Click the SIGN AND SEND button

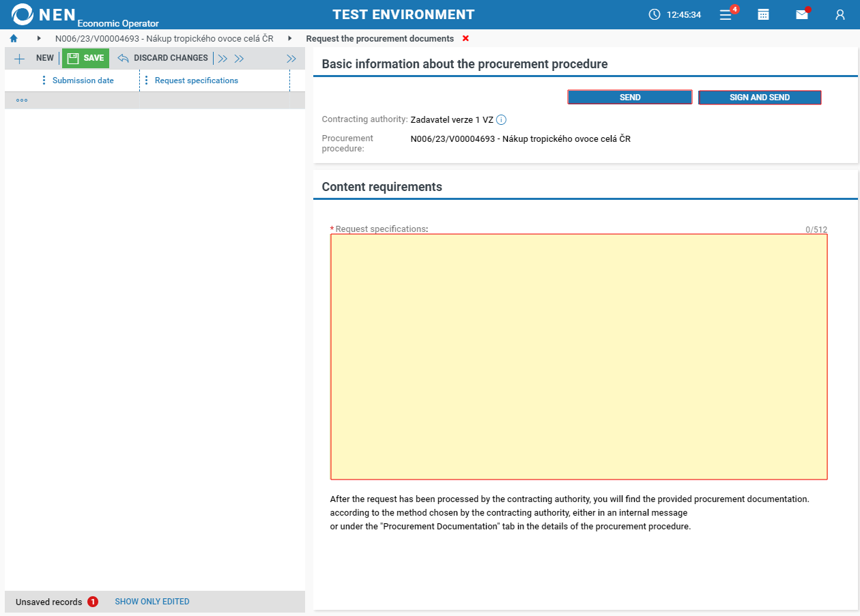(760, 98)
